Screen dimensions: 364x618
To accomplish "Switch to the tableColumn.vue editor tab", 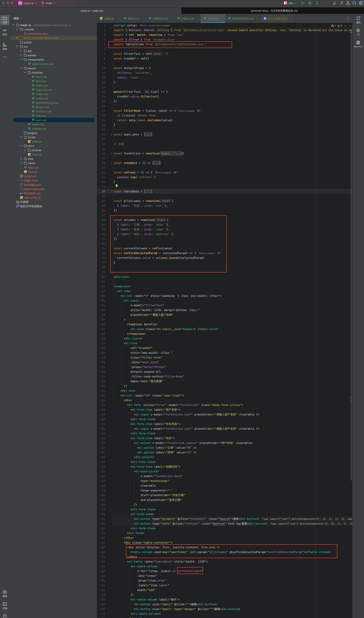I will pos(241,18).
